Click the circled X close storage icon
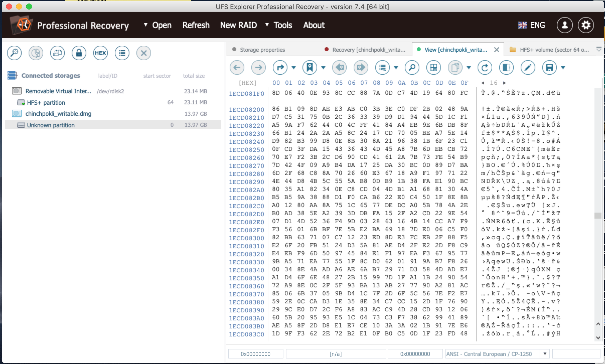 144,53
